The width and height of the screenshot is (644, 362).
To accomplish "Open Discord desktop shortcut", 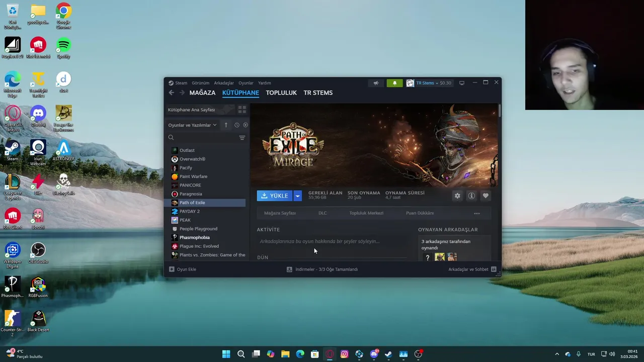I will [38, 117].
